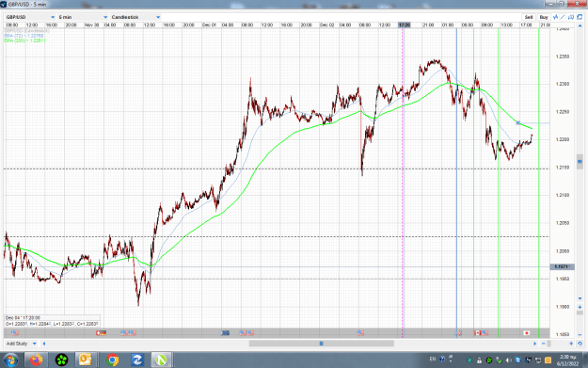Click the time zoom out minus button
This screenshot has height=368, width=588.
(x=544, y=344)
